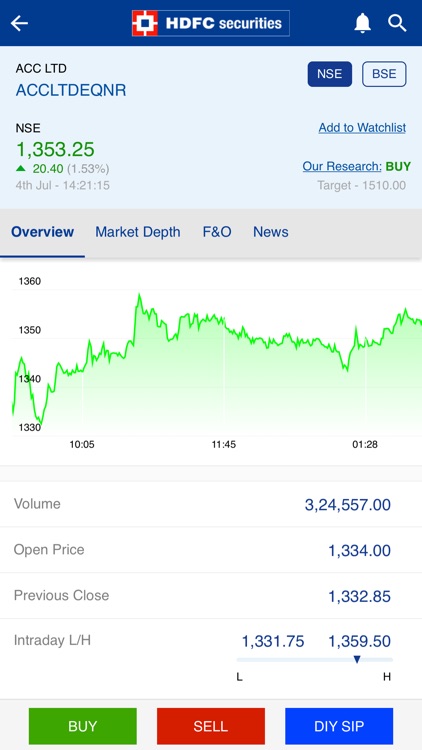Switch to the BSE exchange toggle
Viewport: 422px width, 750px height.
[x=384, y=74]
